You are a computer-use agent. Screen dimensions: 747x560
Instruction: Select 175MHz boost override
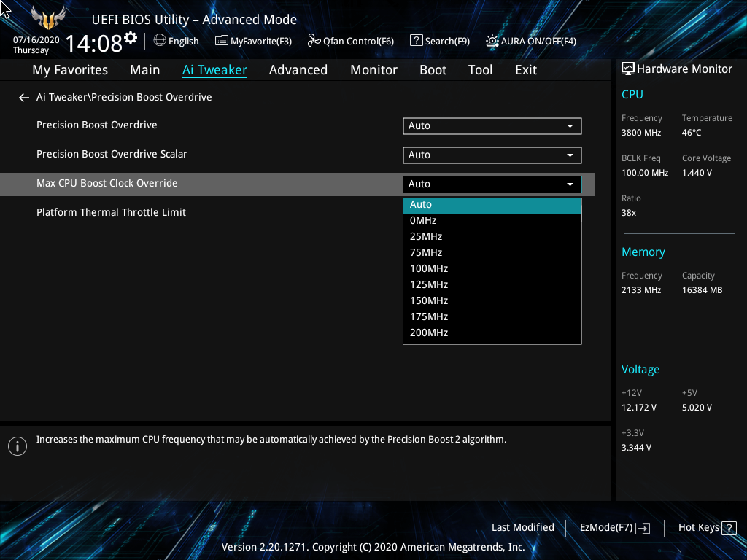tap(492, 316)
